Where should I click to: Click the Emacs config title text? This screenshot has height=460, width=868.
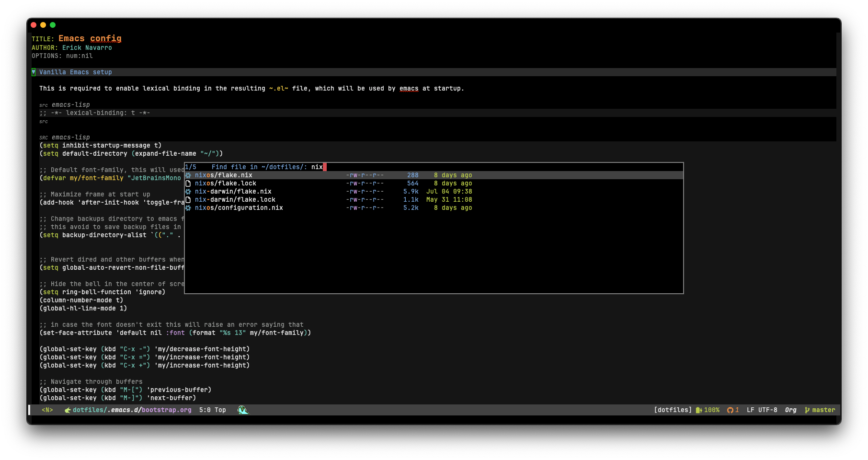pyautogui.click(x=90, y=38)
